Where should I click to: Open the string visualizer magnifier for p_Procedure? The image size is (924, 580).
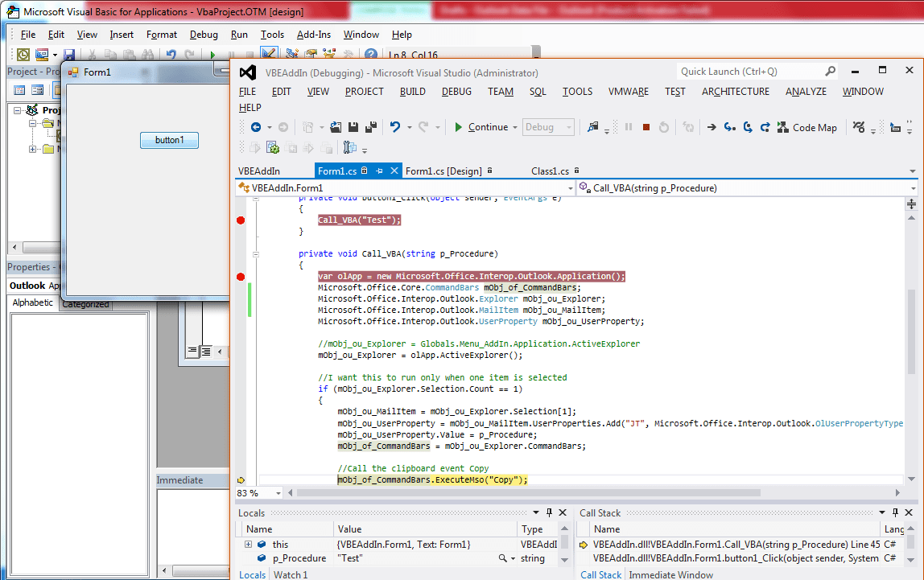(503, 558)
